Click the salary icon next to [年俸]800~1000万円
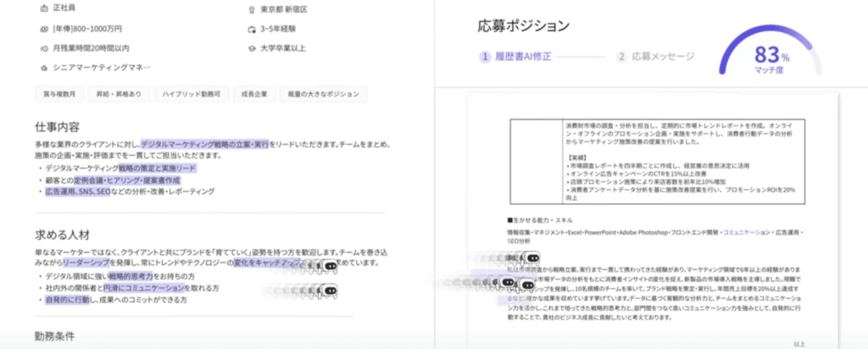This screenshot has width=868, height=349. [44, 29]
